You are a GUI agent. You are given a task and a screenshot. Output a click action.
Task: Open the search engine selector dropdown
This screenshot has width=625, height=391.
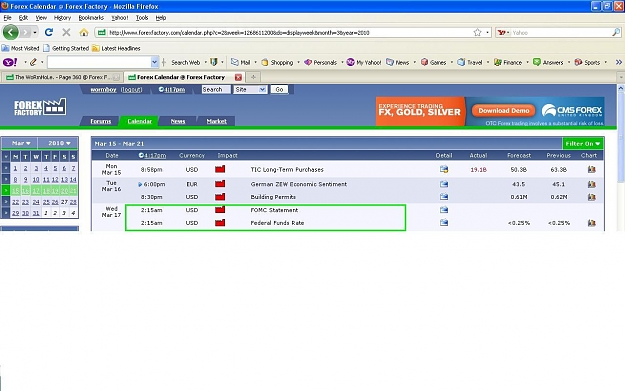[503, 33]
